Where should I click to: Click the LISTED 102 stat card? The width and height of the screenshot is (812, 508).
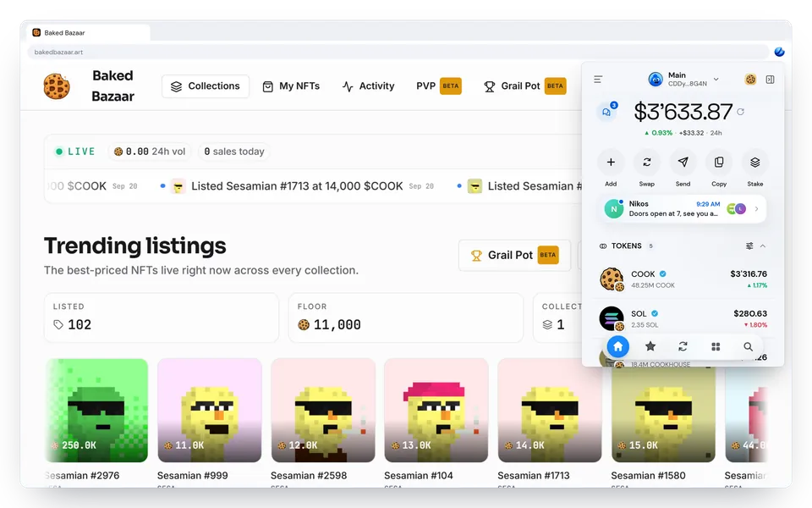click(x=162, y=317)
